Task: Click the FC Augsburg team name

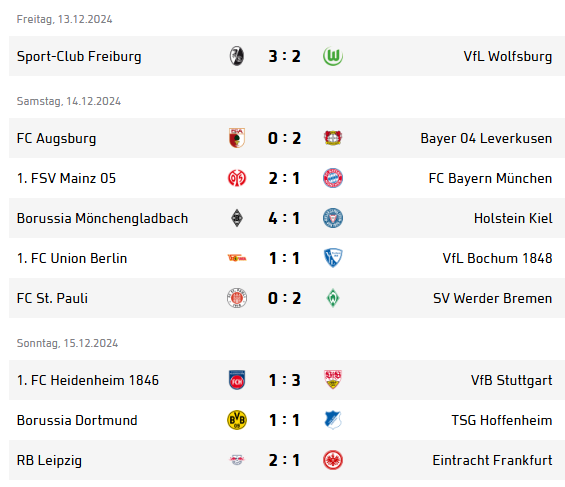Action: (56, 139)
